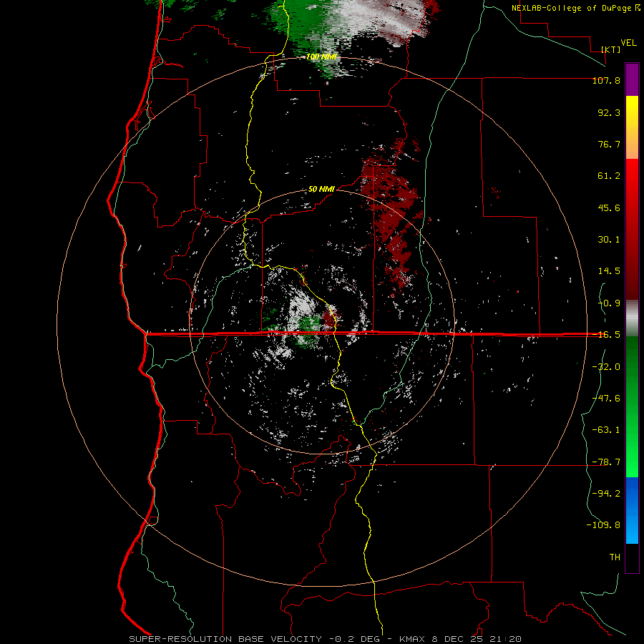Click the -16.5 legend value
The image size is (644, 644).
[x=606, y=335]
